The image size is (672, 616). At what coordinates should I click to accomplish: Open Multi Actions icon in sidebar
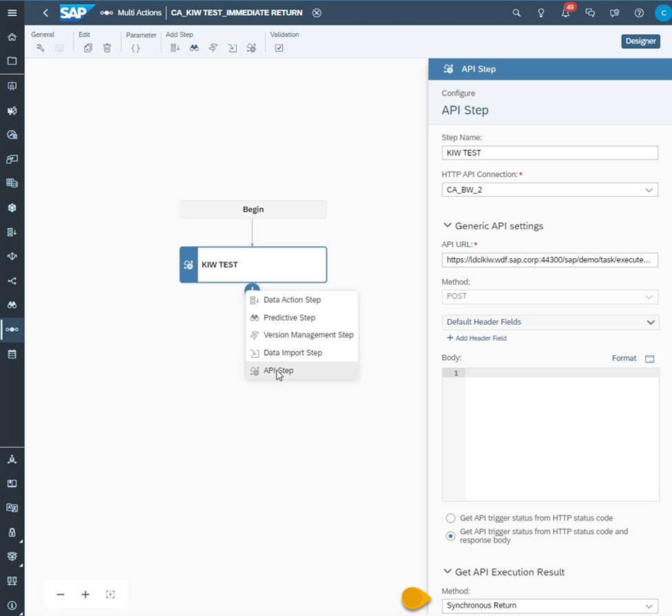click(12, 330)
